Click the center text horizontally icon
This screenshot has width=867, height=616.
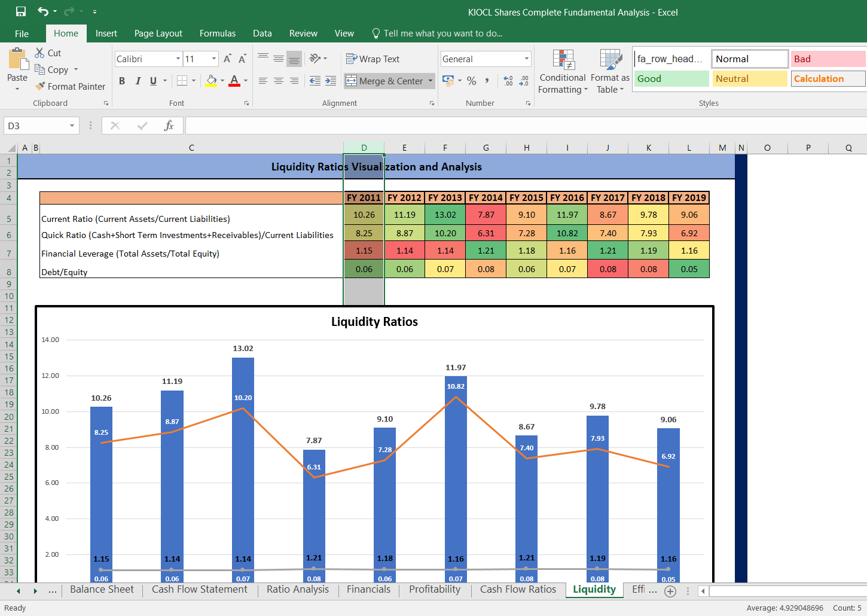279,81
